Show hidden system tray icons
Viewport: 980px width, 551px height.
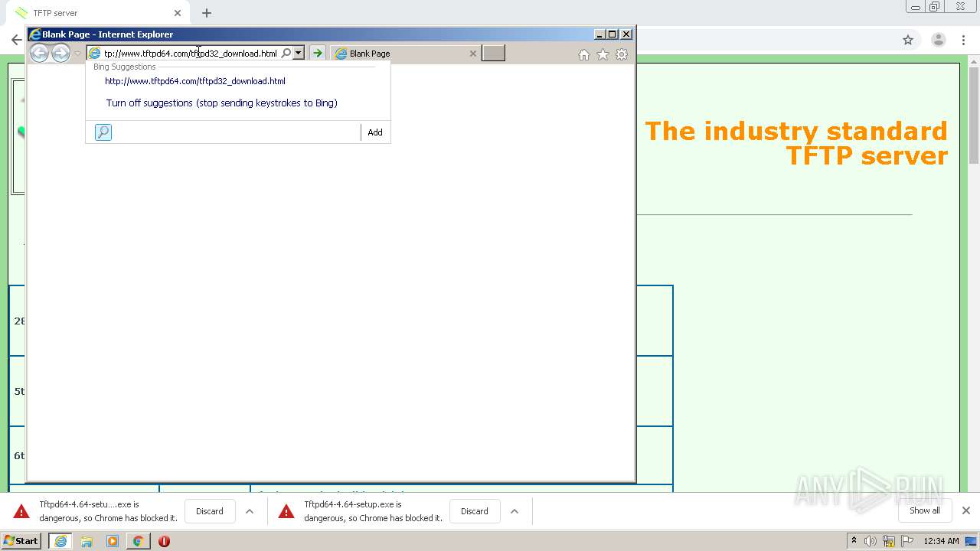(854, 541)
